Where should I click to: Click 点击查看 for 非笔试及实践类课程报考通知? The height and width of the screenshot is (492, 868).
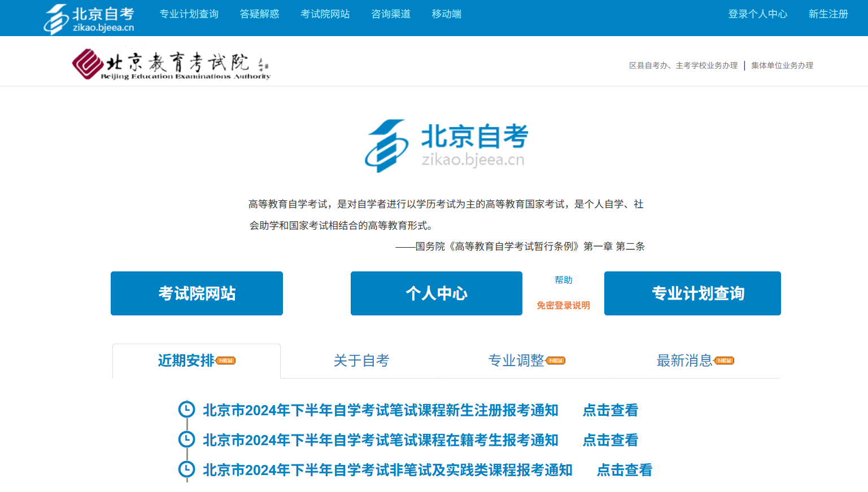(625, 470)
